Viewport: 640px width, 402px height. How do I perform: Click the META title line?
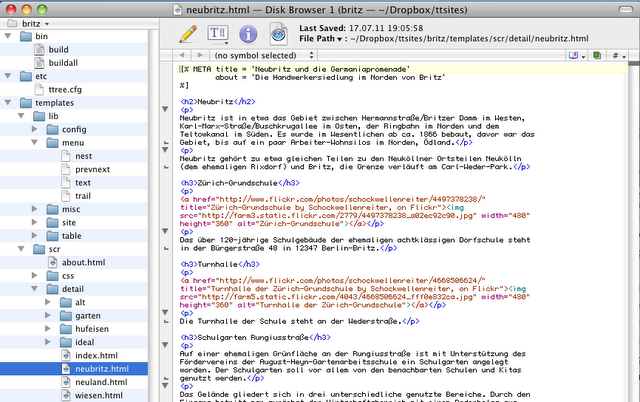(295, 69)
